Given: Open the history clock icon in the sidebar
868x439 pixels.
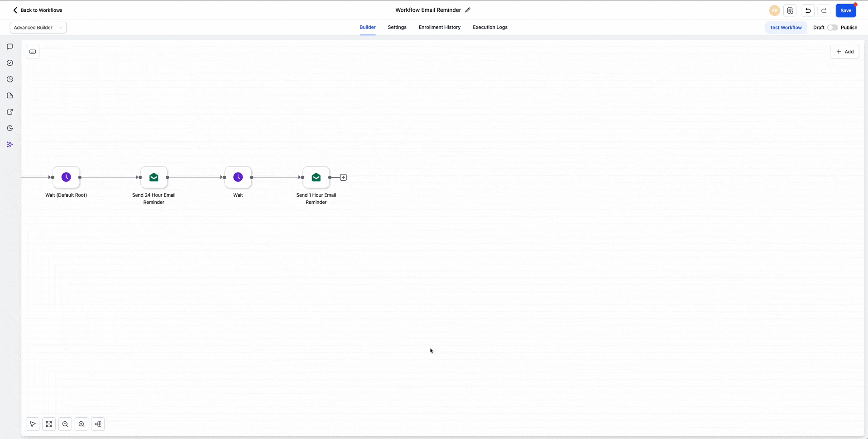Looking at the screenshot, I should (x=10, y=128).
